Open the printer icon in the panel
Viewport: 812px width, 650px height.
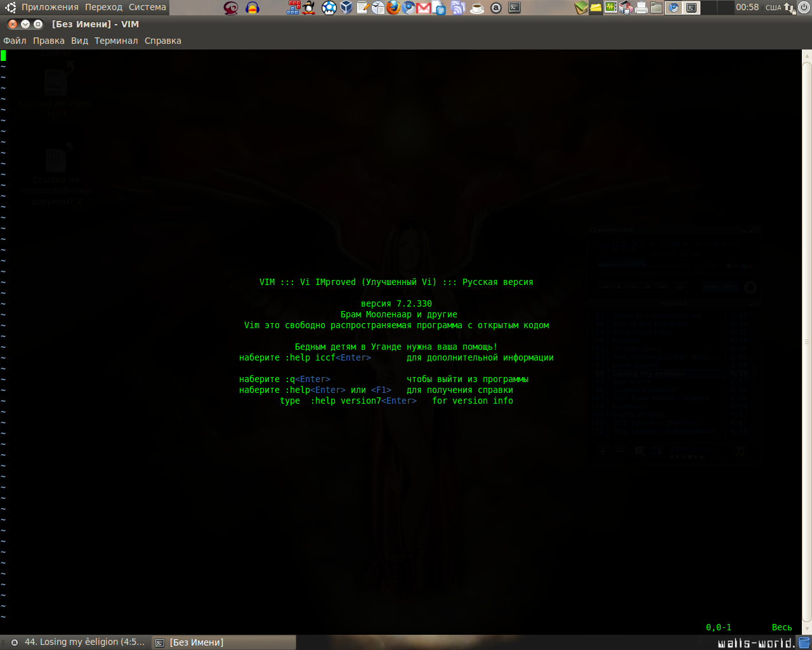click(x=641, y=8)
